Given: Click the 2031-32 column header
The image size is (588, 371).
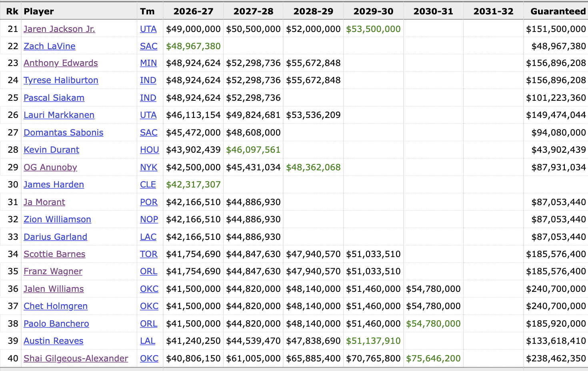Looking at the screenshot, I should pyautogui.click(x=493, y=11).
